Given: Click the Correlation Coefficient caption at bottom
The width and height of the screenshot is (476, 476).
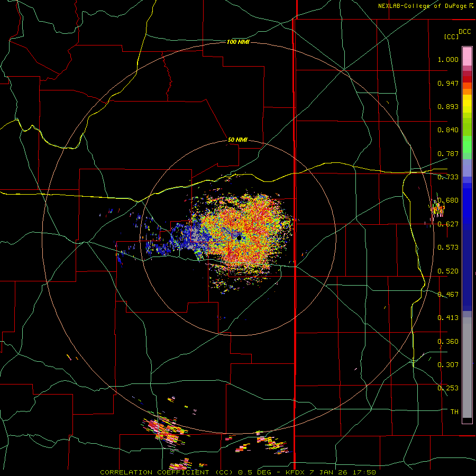Looking at the screenshot, I should 238,472.
